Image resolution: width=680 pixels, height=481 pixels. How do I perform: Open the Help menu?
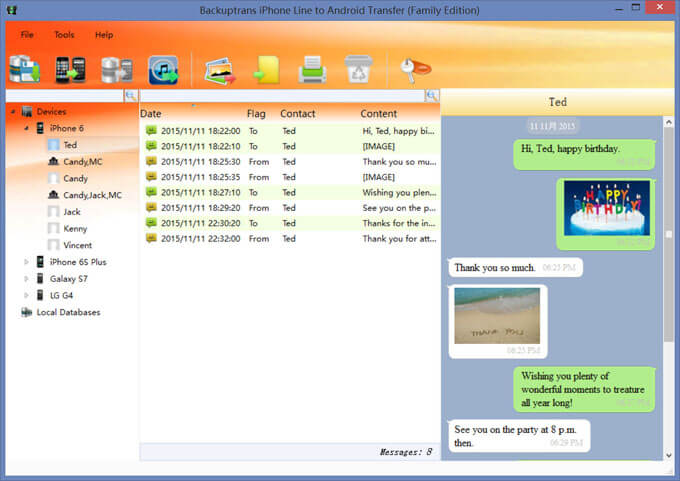coord(104,35)
